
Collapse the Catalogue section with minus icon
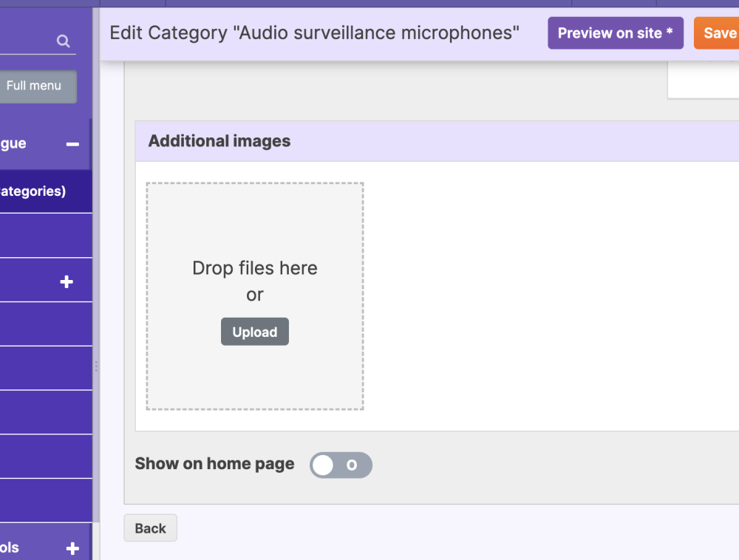click(x=72, y=144)
